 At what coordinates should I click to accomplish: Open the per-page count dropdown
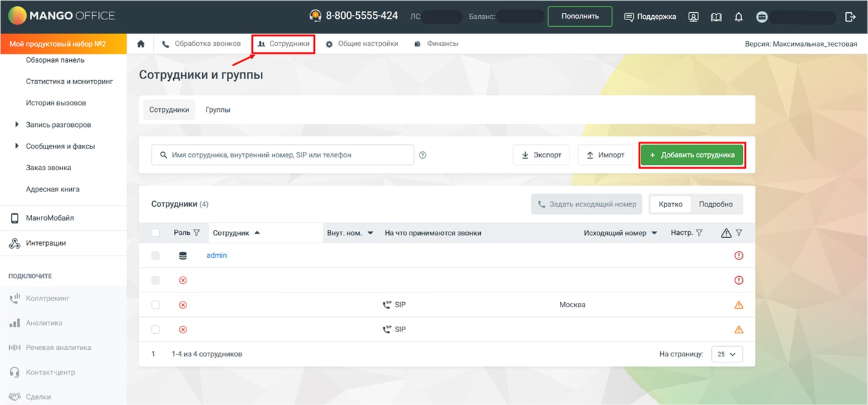(x=726, y=354)
